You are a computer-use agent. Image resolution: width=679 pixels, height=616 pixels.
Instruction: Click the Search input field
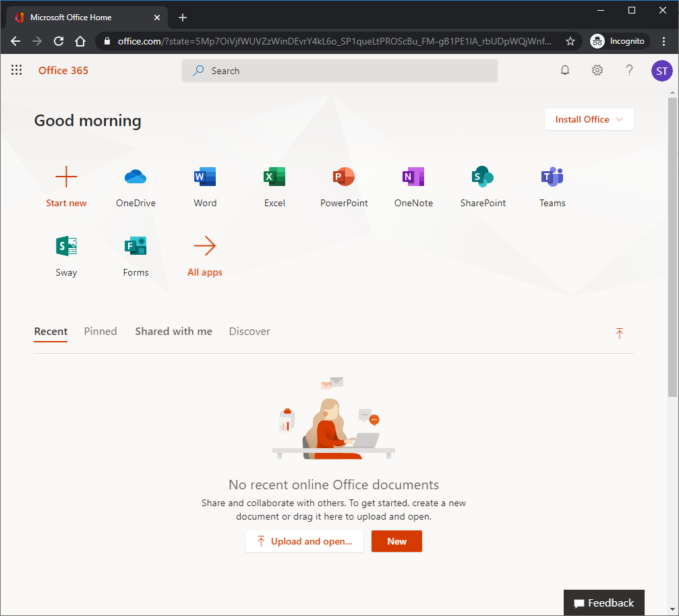[x=340, y=71]
